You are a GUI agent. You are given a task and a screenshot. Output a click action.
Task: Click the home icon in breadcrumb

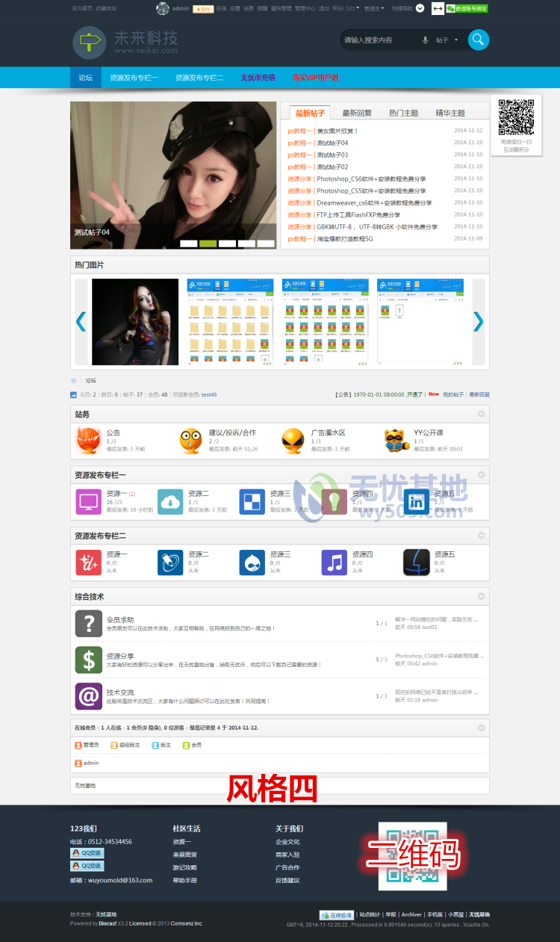coord(74,380)
